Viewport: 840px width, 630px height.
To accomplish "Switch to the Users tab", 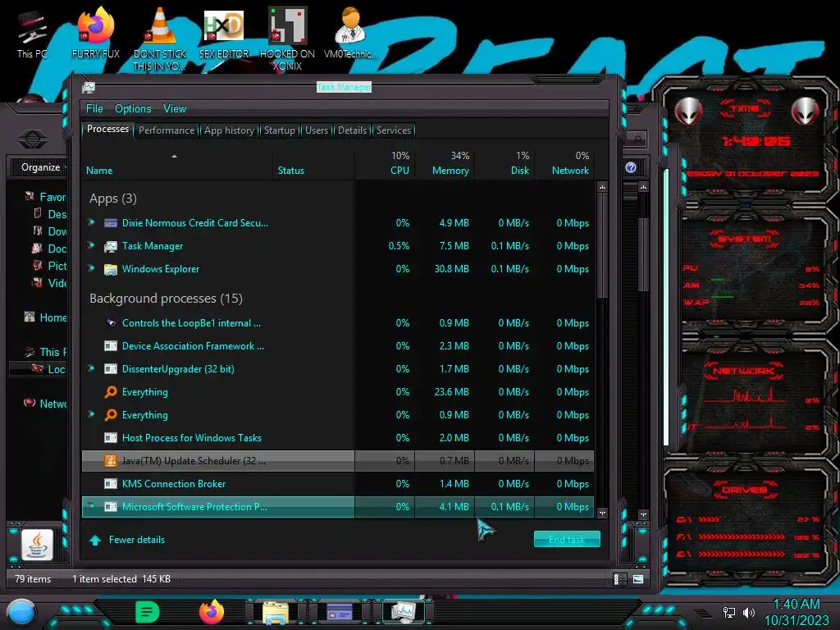I will click(317, 130).
